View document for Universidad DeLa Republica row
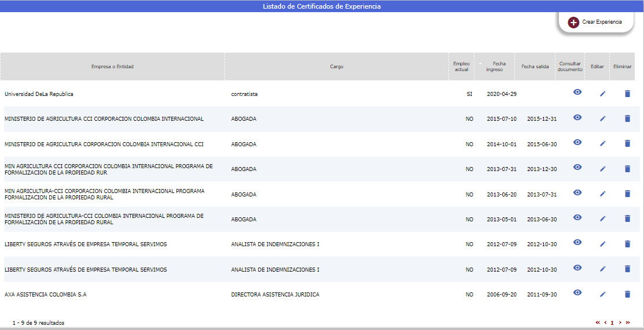The height and width of the screenshot is (330, 644). 577,92
